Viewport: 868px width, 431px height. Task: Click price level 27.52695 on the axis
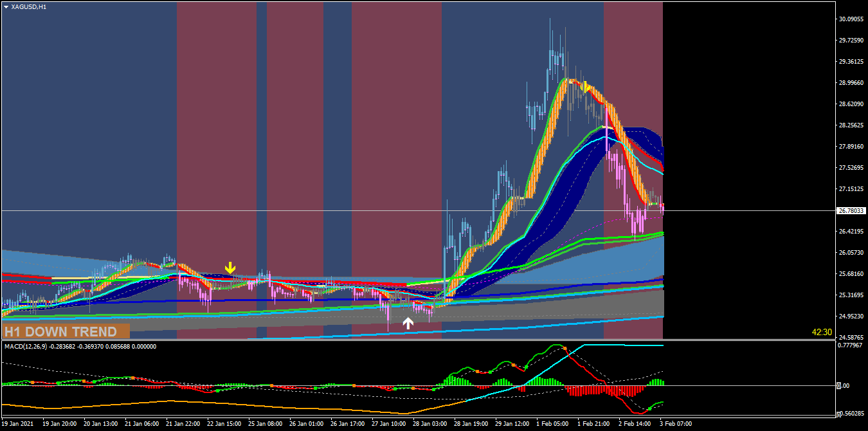(851, 168)
